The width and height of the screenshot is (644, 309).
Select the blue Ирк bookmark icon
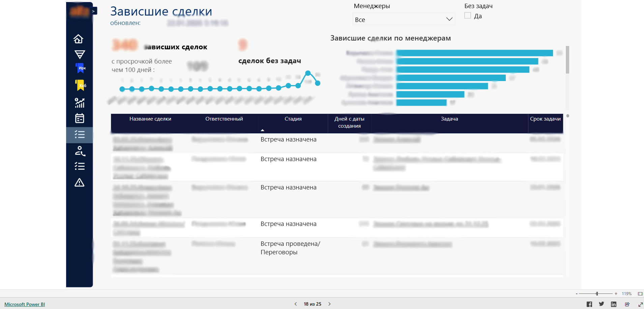pos(80,68)
